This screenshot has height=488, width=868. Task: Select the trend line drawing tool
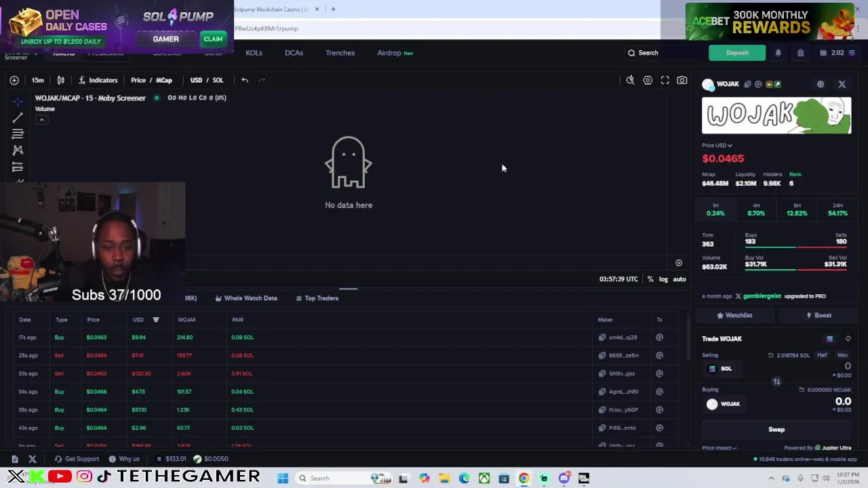[18, 118]
